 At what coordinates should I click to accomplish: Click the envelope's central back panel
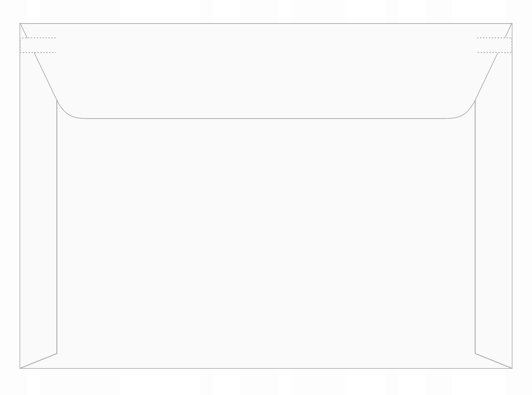click(x=266, y=239)
